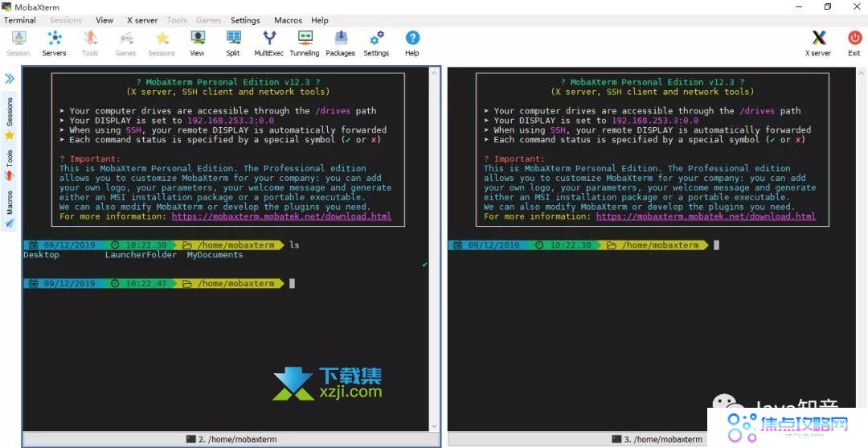
Task: Open the Tools vertical sidebar tab
Action: click(x=10, y=165)
